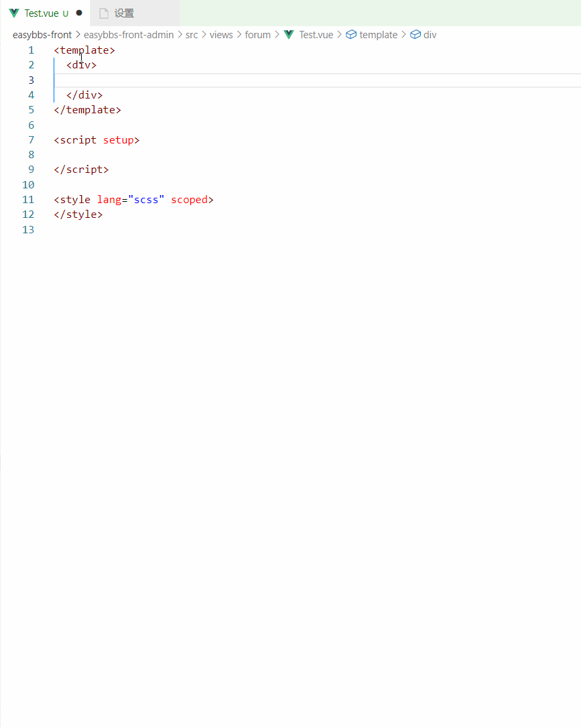This screenshot has height=728, width=581.
Task: Select easybbs-front-admin breadcrumb segment
Action: coord(129,35)
